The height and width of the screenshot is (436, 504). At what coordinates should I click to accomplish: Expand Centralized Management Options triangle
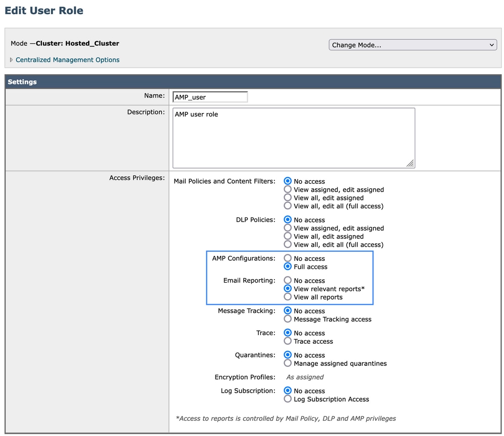click(x=11, y=60)
